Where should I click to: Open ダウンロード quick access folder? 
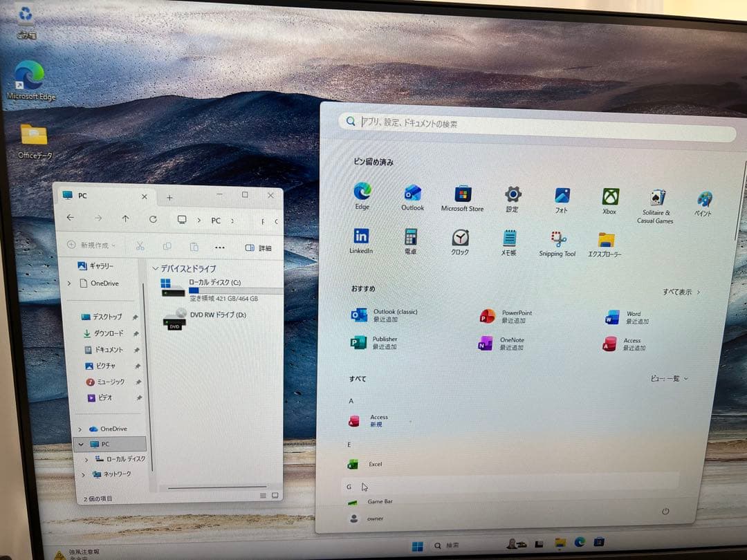click(103, 333)
